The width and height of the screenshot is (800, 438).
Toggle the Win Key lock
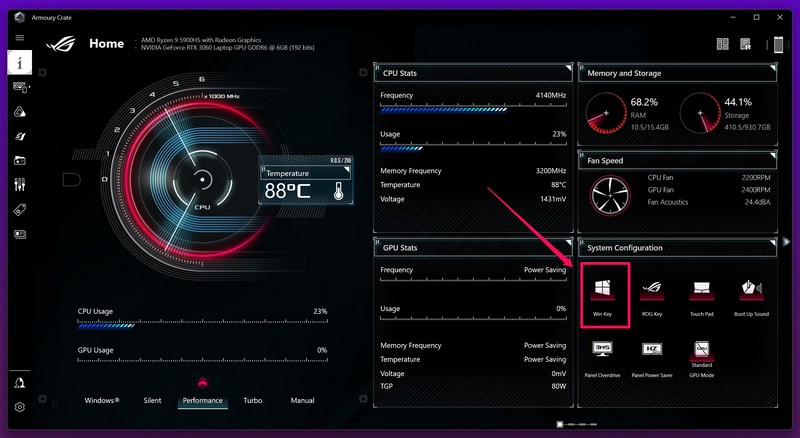pos(603,293)
